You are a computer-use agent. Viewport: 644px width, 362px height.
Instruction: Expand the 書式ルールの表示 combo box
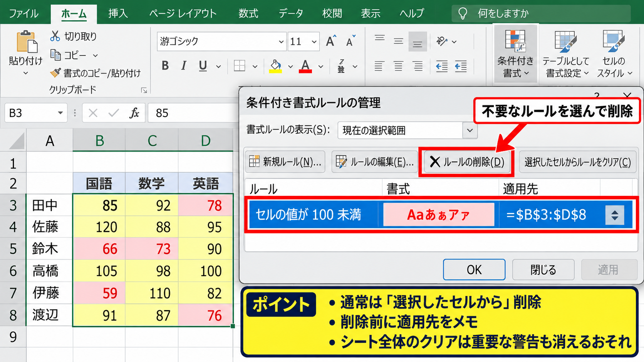coord(470,130)
